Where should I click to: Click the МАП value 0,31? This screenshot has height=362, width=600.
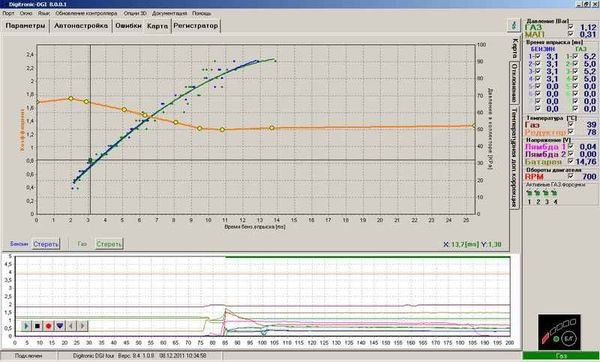coord(588,34)
